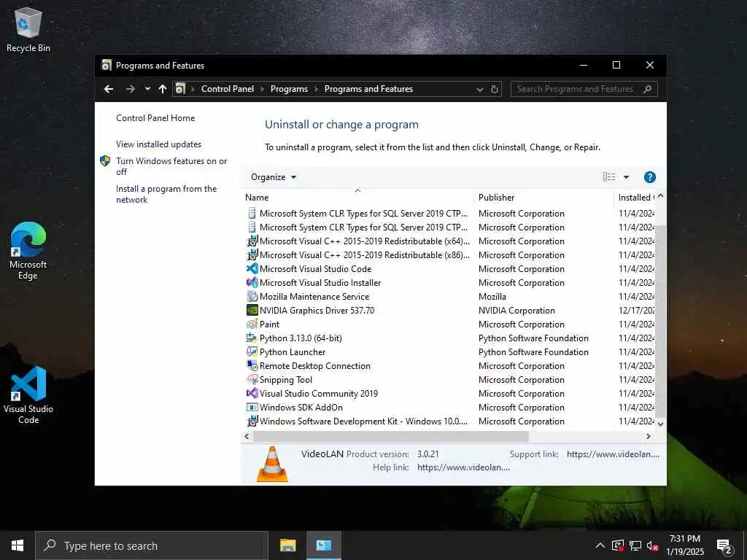Click the Programs breadcrumb
Viewport: 747px width, 560px height.
click(x=289, y=89)
